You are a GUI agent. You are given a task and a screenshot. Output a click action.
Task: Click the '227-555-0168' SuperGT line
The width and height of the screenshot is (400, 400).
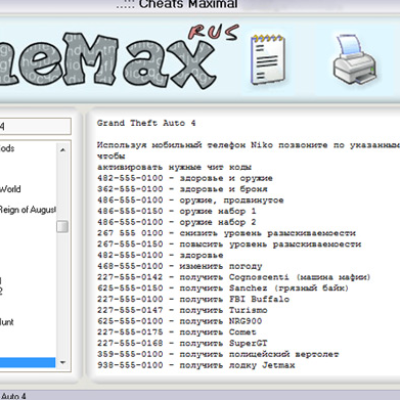coord(182,343)
